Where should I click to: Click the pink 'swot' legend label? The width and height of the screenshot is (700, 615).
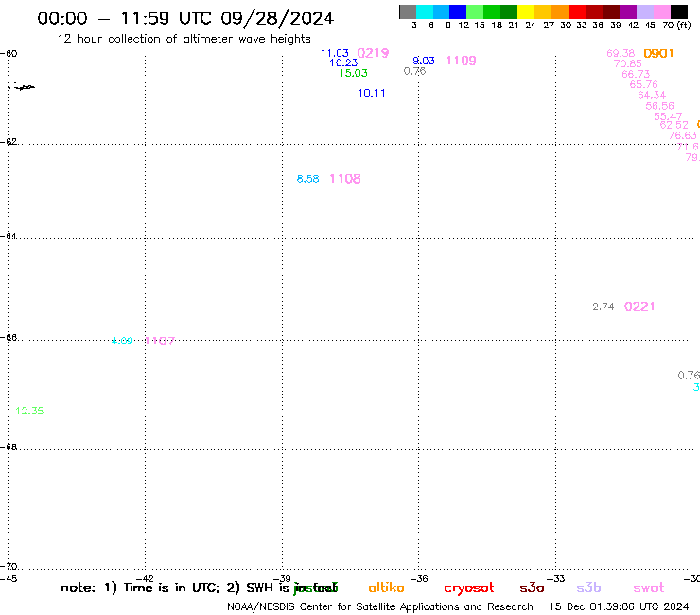649,589
